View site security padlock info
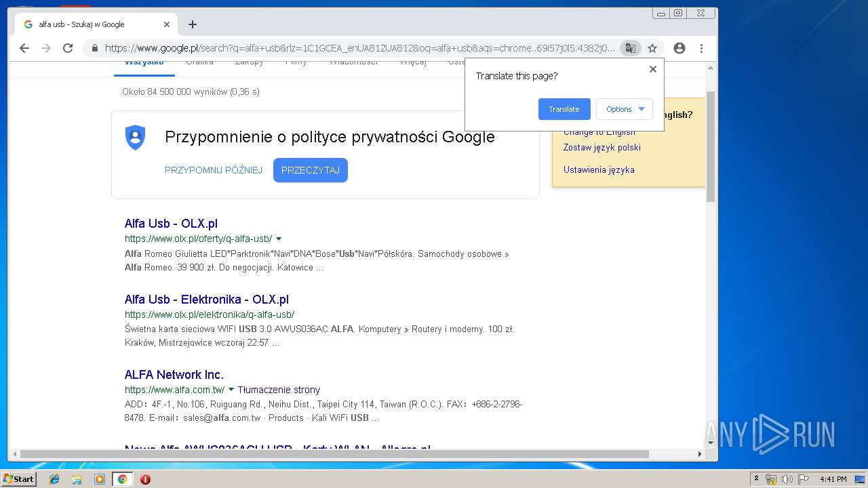 pos(94,48)
